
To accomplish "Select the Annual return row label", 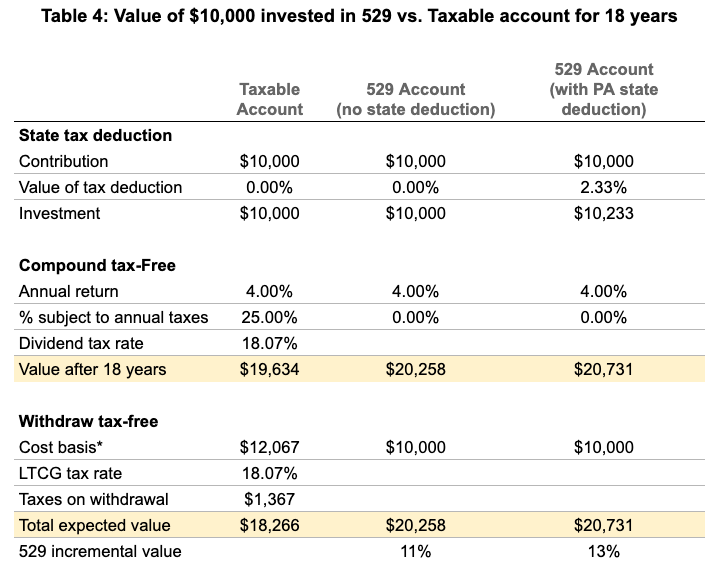I will point(68,292).
